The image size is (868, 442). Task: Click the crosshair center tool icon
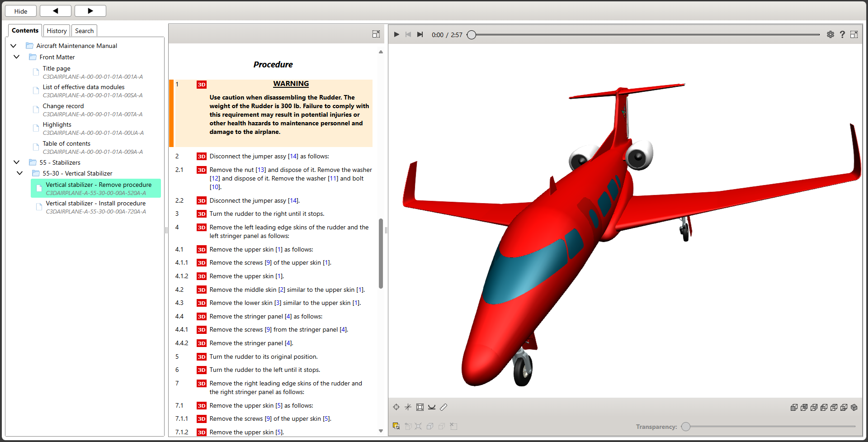(x=396, y=407)
